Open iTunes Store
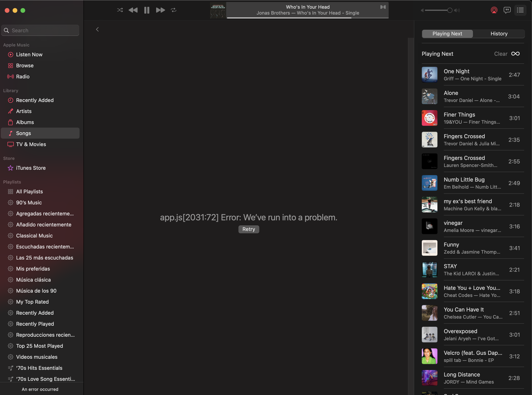This screenshot has width=532, height=395. click(x=31, y=168)
